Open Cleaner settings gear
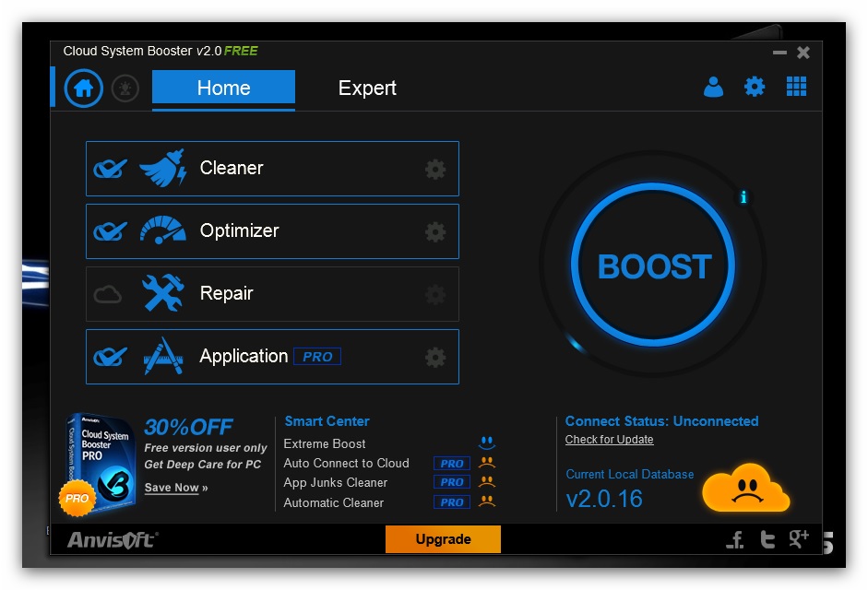 click(x=435, y=170)
